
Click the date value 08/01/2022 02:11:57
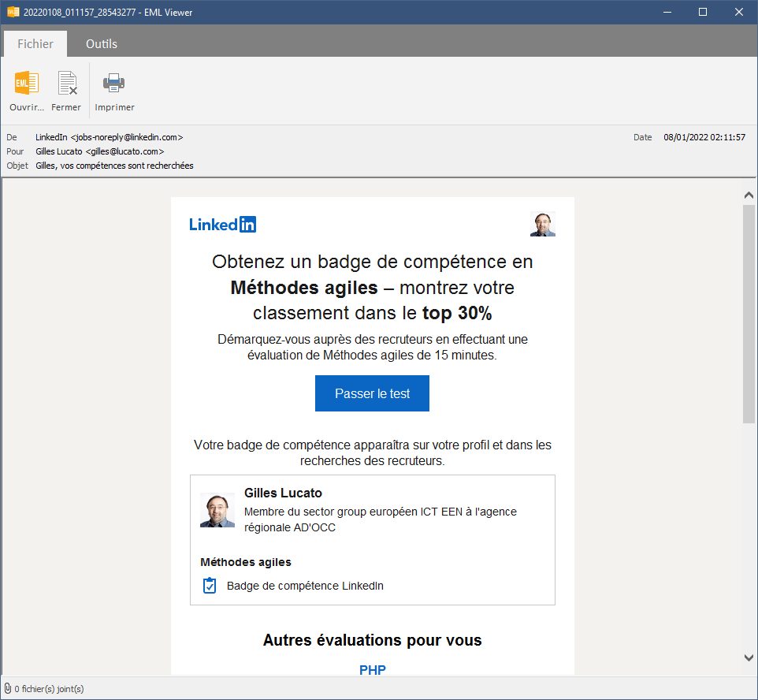(704, 137)
